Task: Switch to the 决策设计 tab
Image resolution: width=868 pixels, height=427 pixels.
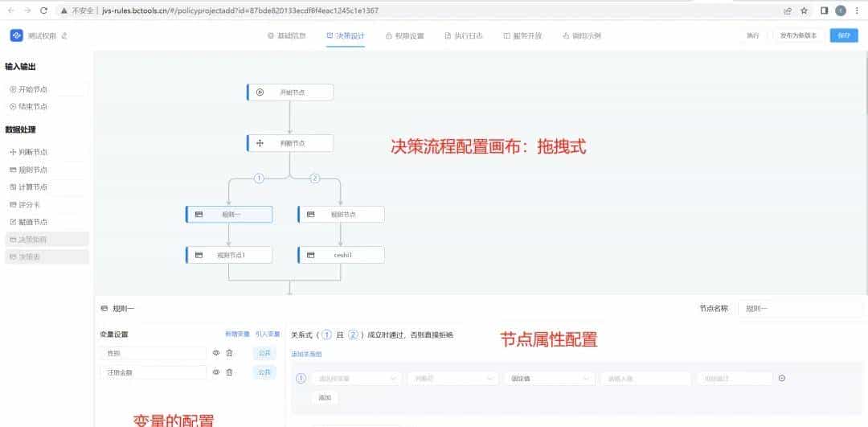Action: 346,35
